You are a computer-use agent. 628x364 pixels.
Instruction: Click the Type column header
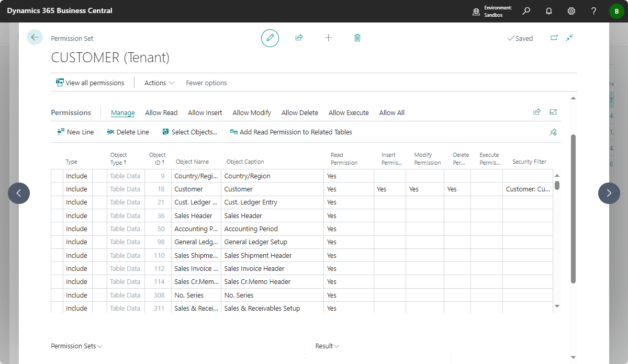[72, 162]
